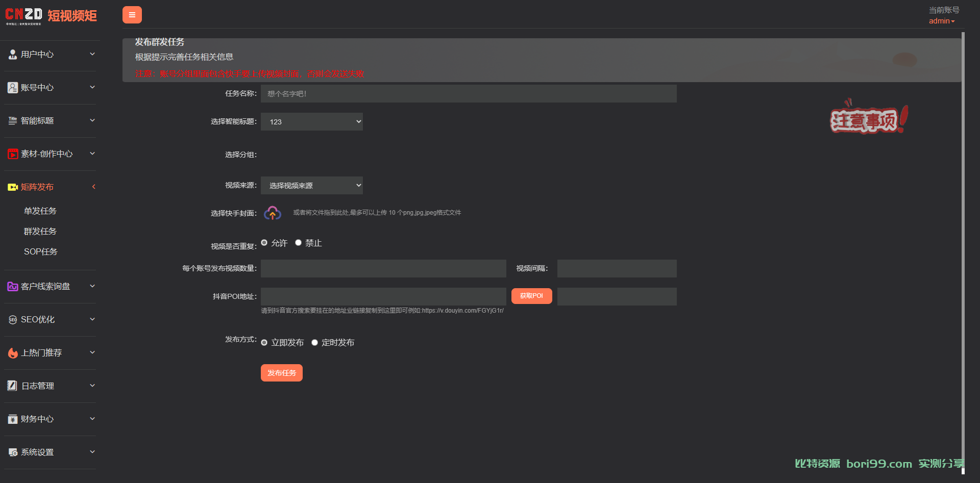
Task: Select 日志管理 in the sidebar
Action: pos(38,386)
